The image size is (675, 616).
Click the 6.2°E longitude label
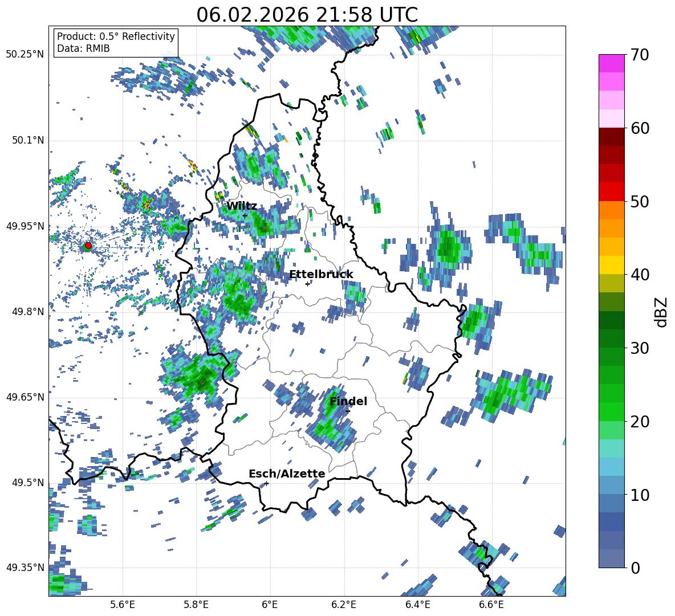(344, 605)
